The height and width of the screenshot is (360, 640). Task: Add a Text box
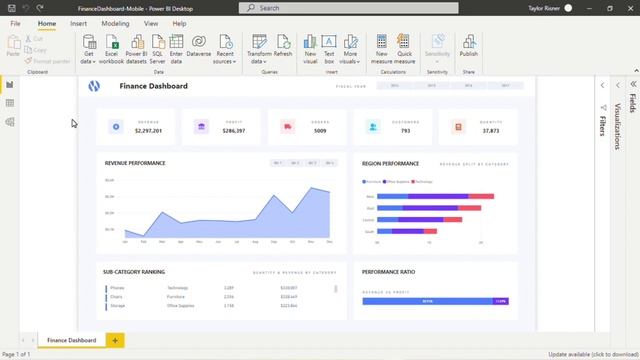tap(329, 49)
